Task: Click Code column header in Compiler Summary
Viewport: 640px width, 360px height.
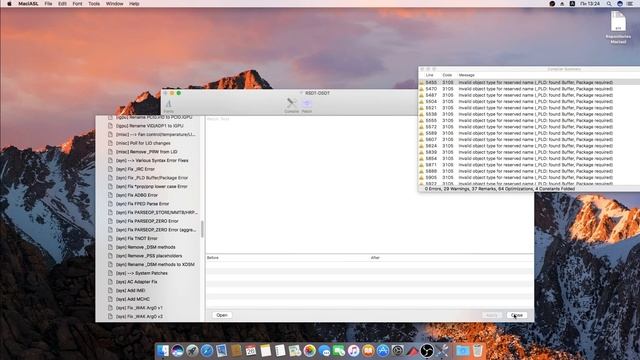Action: click(447, 75)
